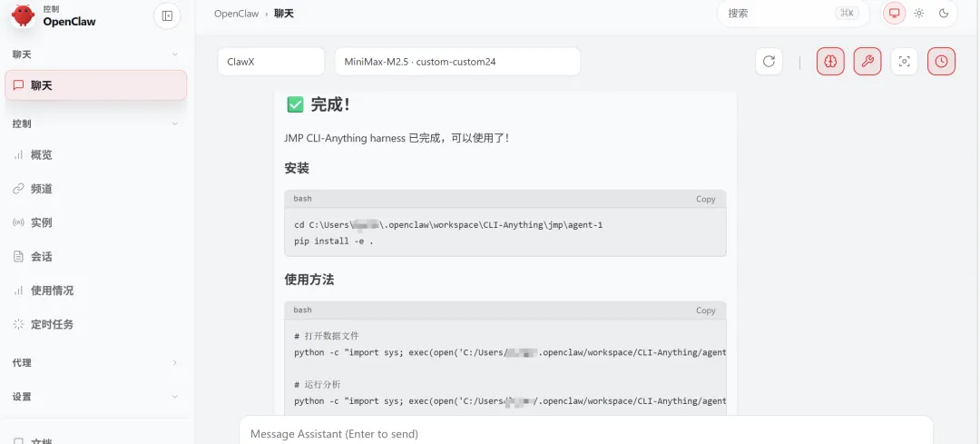Image resolution: width=980 pixels, height=444 pixels.
Task: Select the system theme monitor icon
Action: [x=894, y=13]
